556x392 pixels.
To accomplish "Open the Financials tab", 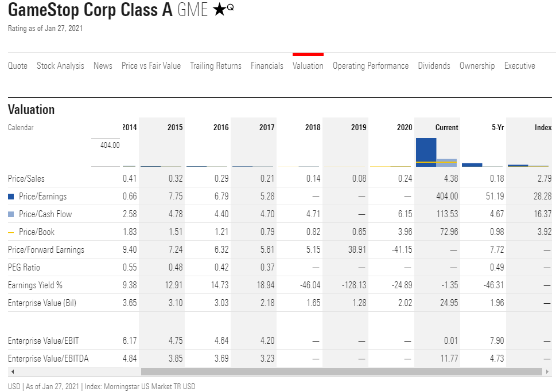I will (x=267, y=66).
